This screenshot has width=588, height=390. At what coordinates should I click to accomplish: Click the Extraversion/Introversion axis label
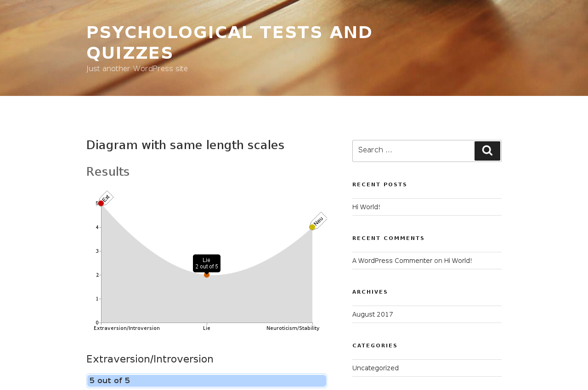(x=127, y=329)
